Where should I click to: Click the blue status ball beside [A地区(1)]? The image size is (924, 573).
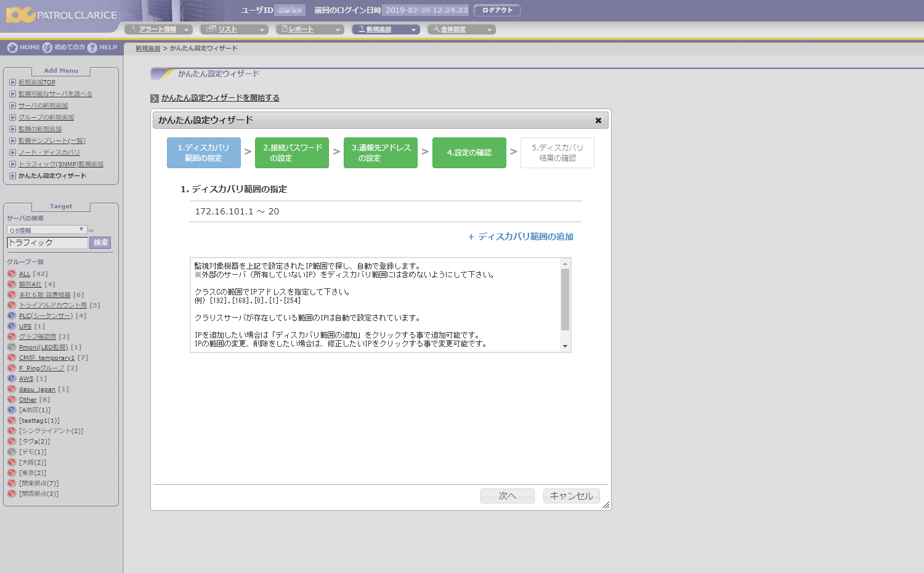point(12,410)
